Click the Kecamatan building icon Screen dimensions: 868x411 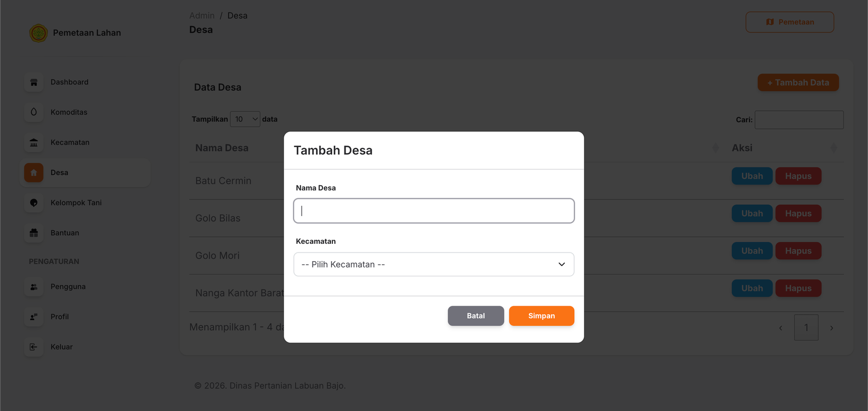(34, 142)
